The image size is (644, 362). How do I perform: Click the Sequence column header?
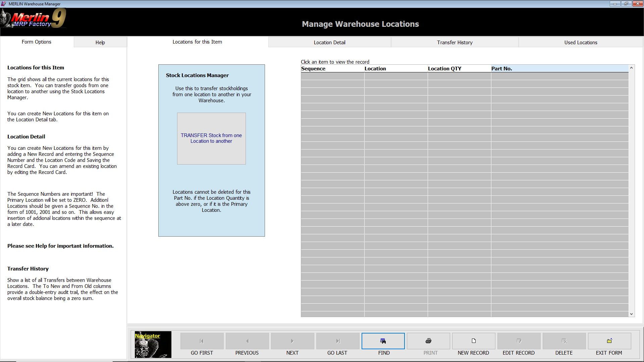[332, 69]
